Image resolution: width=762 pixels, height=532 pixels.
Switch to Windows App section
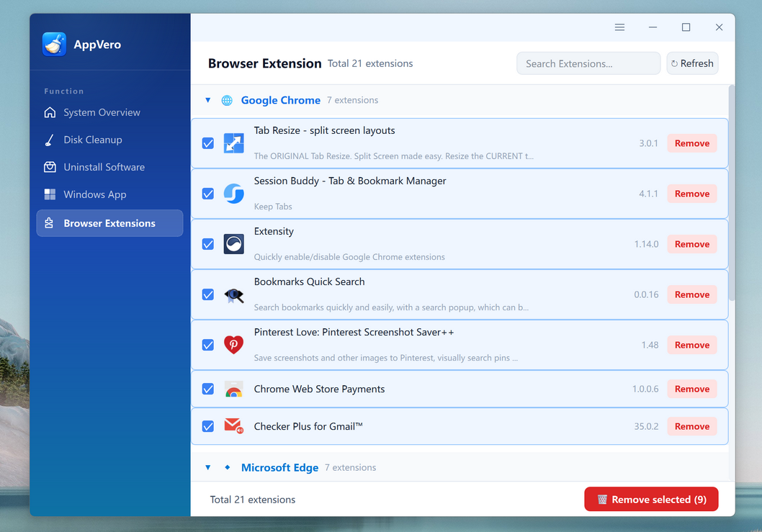(x=109, y=194)
